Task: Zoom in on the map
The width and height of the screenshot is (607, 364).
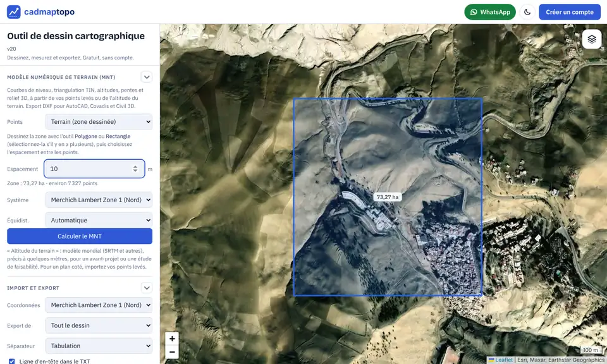Action: coord(172,339)
